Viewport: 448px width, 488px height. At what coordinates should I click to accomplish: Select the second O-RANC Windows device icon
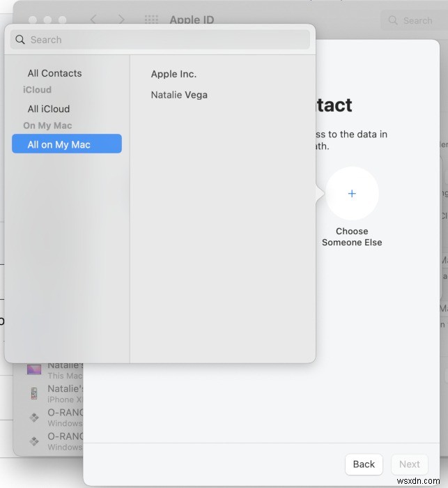pyautogui.click(x=34, y=441)
